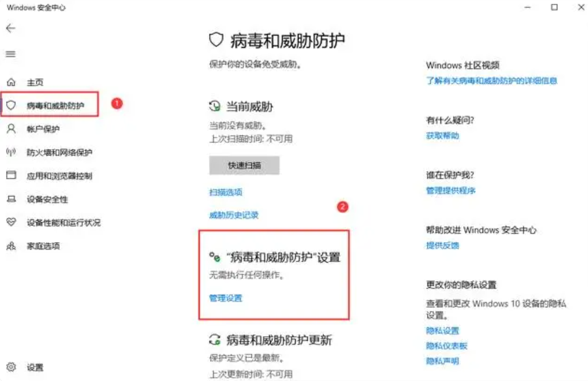Click the shield icon for virus protection
The image size is (588, 381).
click(11, 105)
